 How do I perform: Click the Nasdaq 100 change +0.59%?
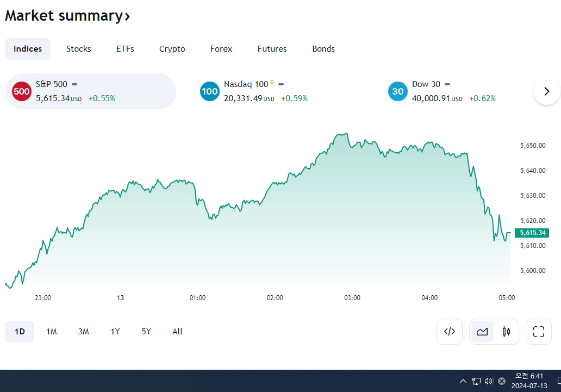294,98
